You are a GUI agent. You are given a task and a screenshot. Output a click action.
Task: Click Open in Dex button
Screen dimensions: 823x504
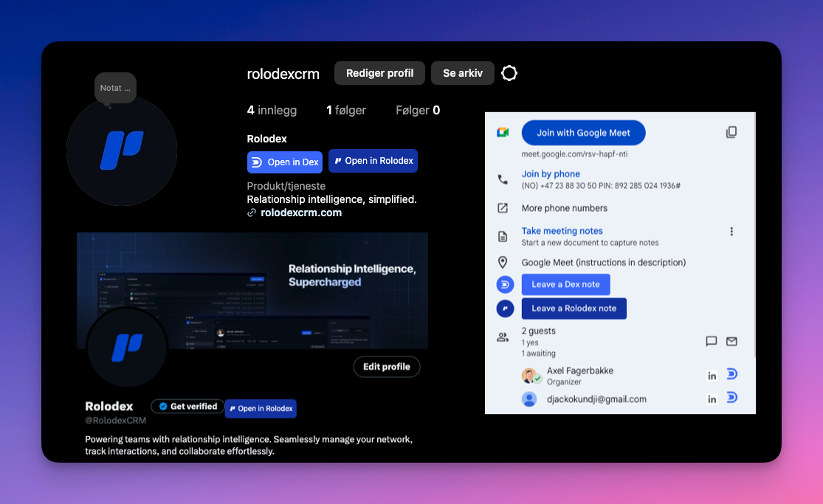point(285,162)
